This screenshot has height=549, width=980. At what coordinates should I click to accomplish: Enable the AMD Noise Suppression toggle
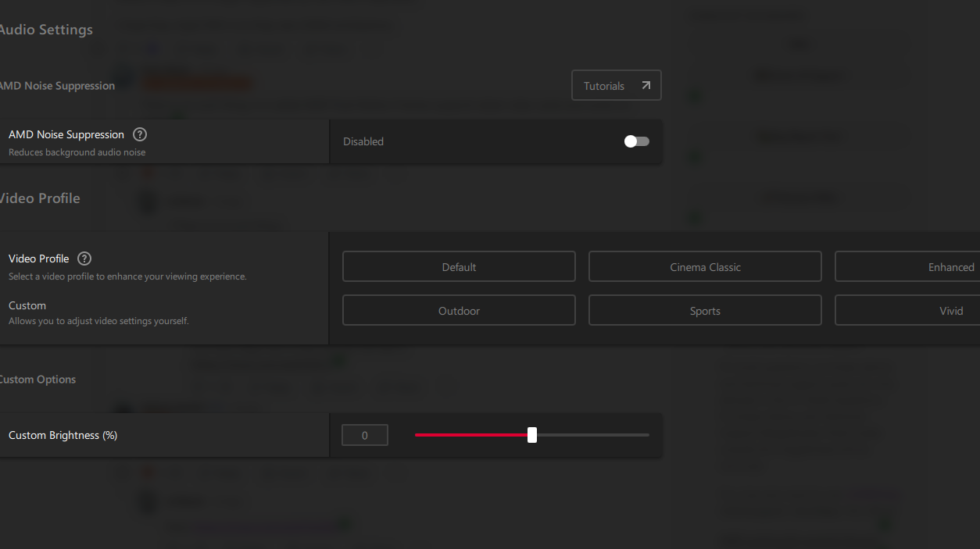coord(636,141)
